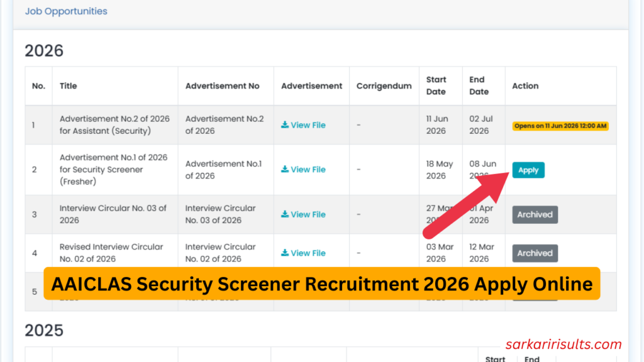Image resolution: width=644 pixels, height=362 pixels.
Task: Click the 'Opens on 11 Jun 2026' badge
Action: 560,126
